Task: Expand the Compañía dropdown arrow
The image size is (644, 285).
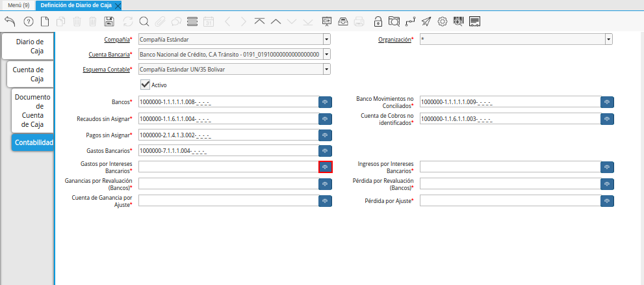Action: 326,40
